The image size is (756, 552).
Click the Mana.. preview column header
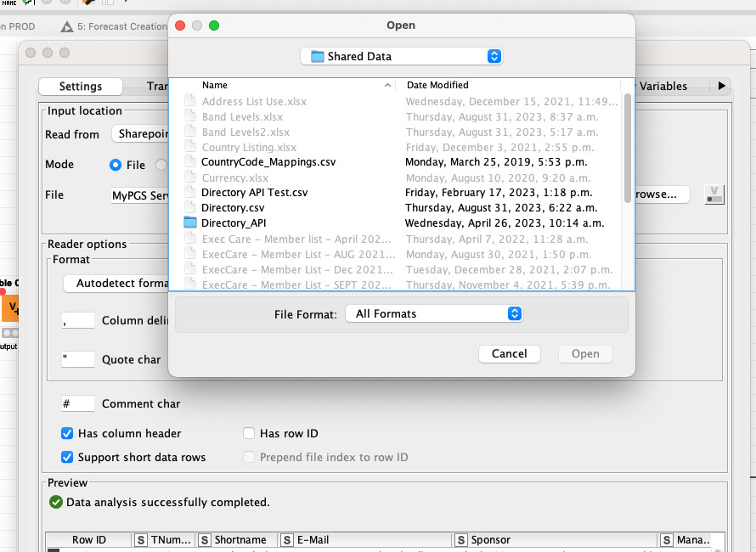[685, 540]
